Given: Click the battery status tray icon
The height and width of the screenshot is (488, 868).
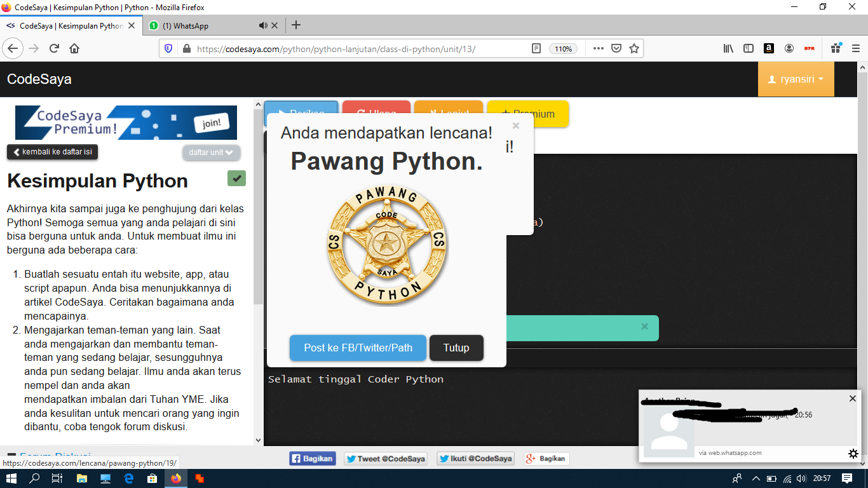Looking at the screenshot, I should coord(771,478).
